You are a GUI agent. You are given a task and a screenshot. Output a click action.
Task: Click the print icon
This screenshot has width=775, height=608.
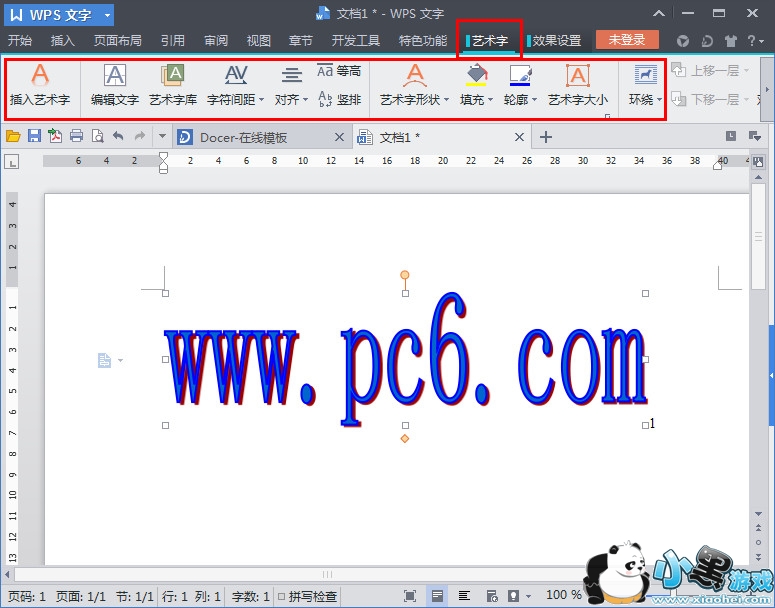pos(76,136)
